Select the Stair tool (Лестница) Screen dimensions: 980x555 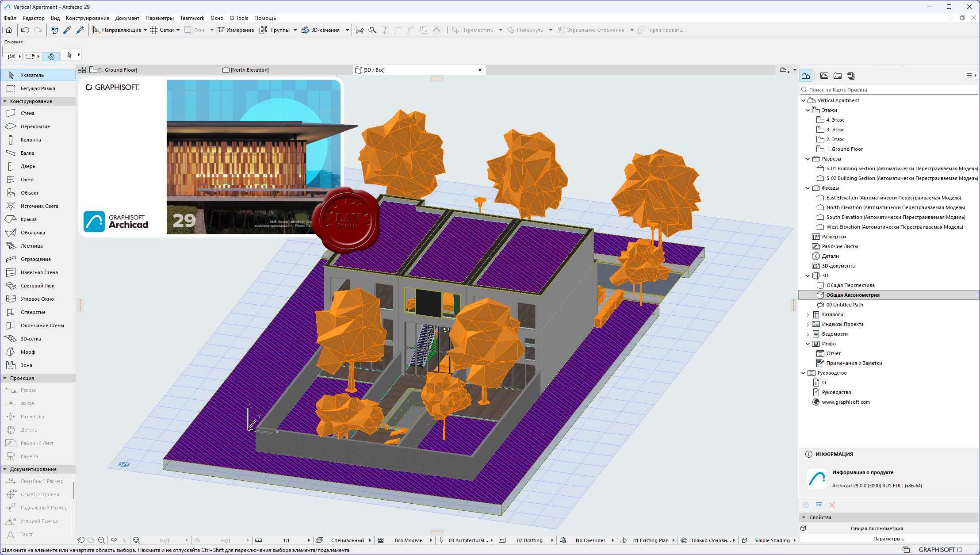pyautogui.click(x=31, y=246)
